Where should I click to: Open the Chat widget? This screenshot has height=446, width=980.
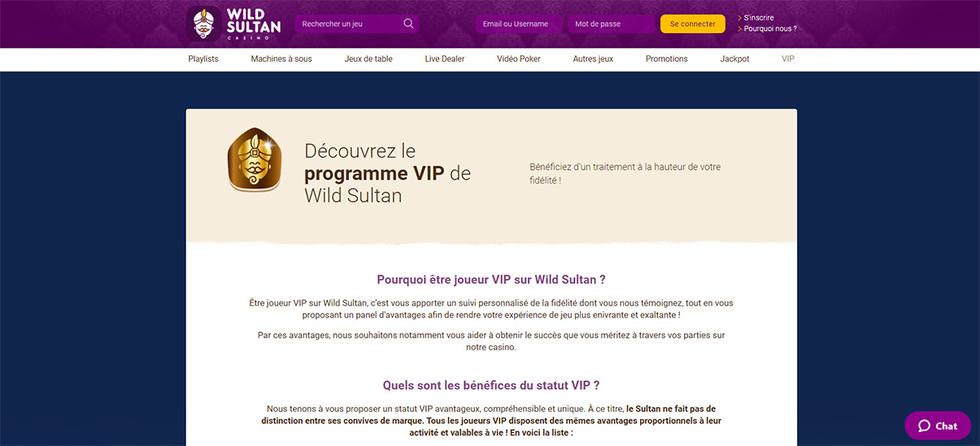click(x=938, y=426)
